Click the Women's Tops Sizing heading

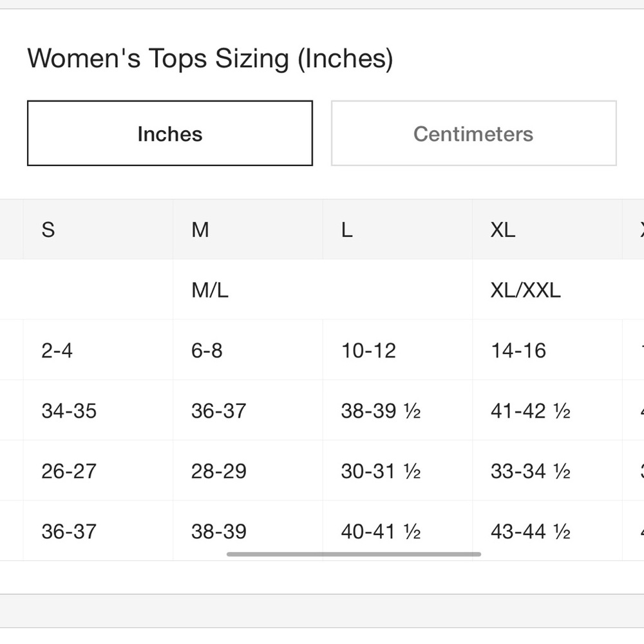tap(210, 59)
